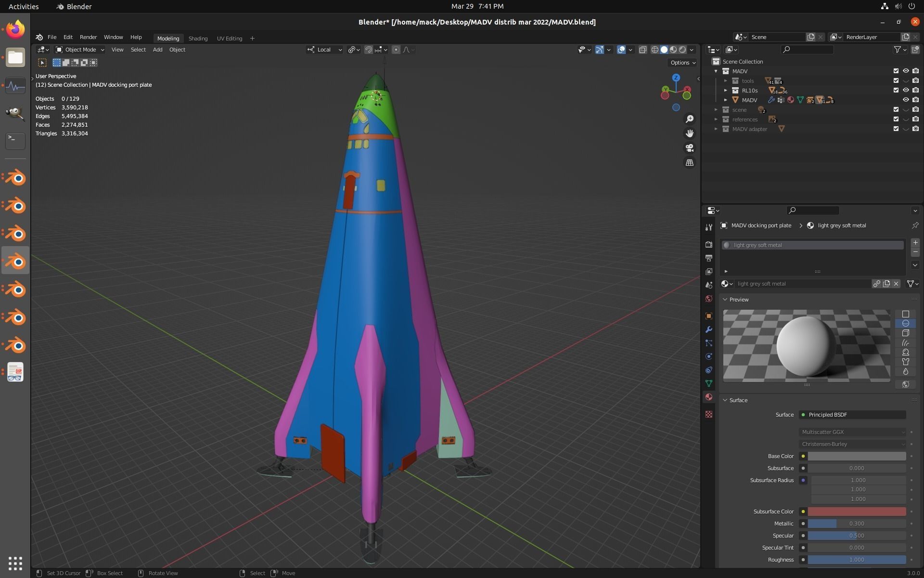Switch to Shading workspace tab
Screen dimensions: 924x578
198,39
